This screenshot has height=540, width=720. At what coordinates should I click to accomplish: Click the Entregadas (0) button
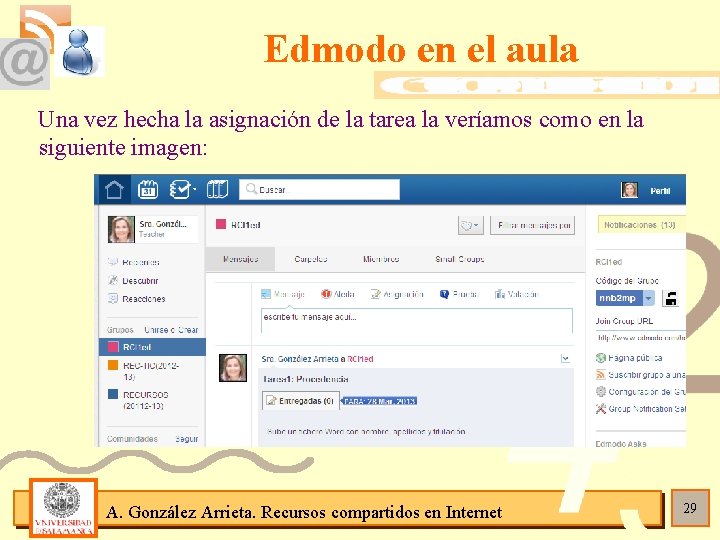pyautogui.click(x=301, y=401)
